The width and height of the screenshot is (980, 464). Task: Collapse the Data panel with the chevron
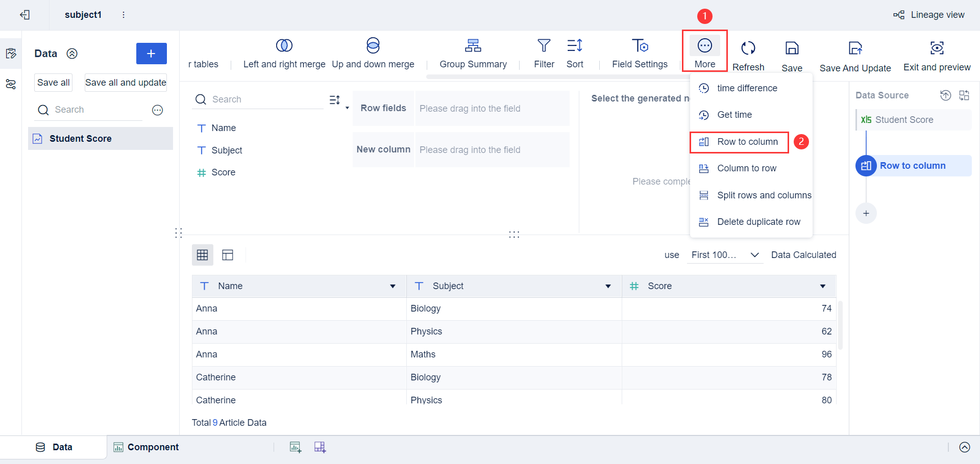pos(72,54)
